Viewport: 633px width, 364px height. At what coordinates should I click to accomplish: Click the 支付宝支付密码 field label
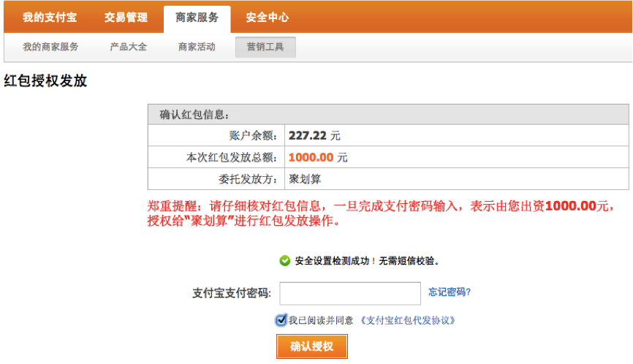click(x=232, y=293)
